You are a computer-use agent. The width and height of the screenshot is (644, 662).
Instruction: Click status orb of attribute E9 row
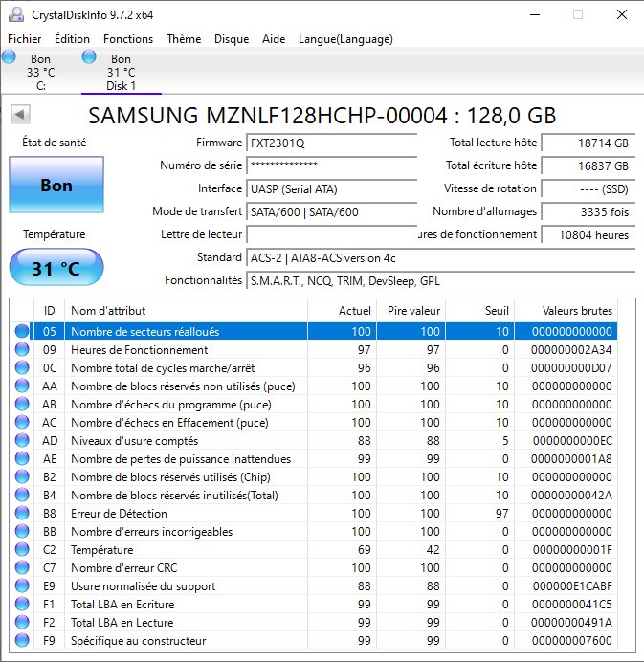click(22, 585)
